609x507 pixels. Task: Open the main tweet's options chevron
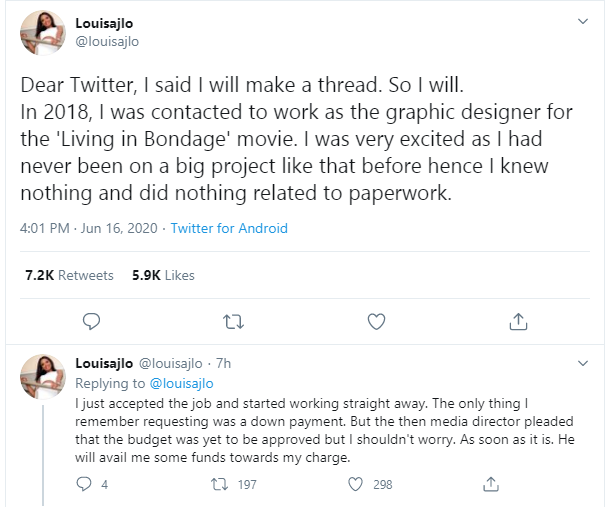583,21
